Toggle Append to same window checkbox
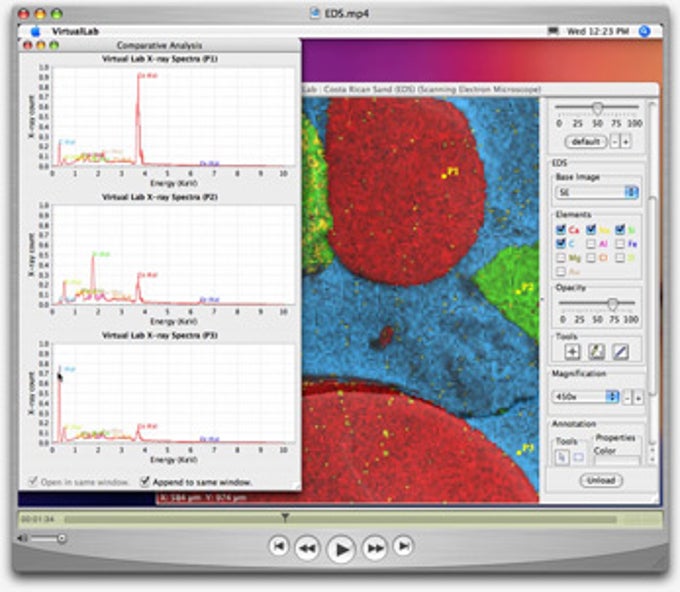Viewport: 680px width, 592px height. [x=145, y=481]
